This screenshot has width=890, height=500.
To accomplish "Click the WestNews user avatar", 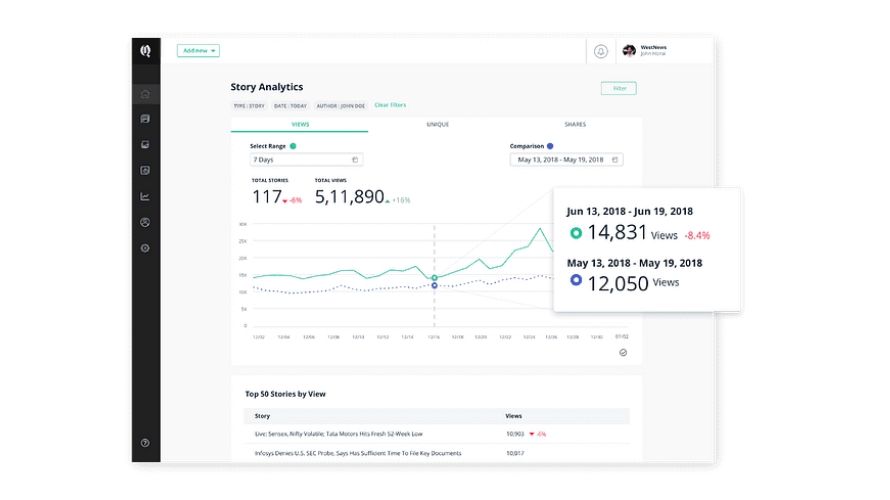I will point(629,51).
